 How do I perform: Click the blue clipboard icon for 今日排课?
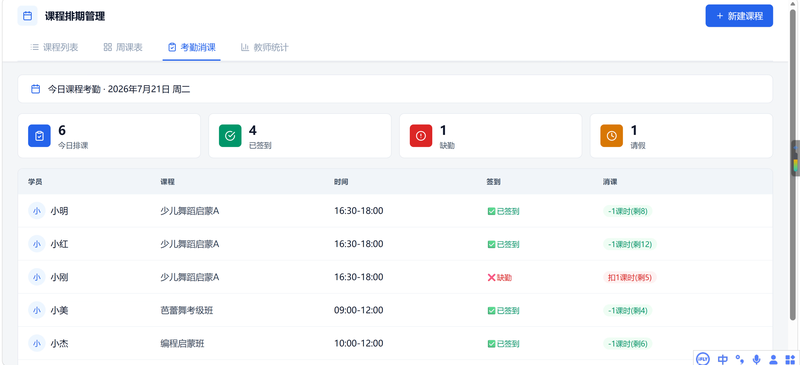coord(39,136)
